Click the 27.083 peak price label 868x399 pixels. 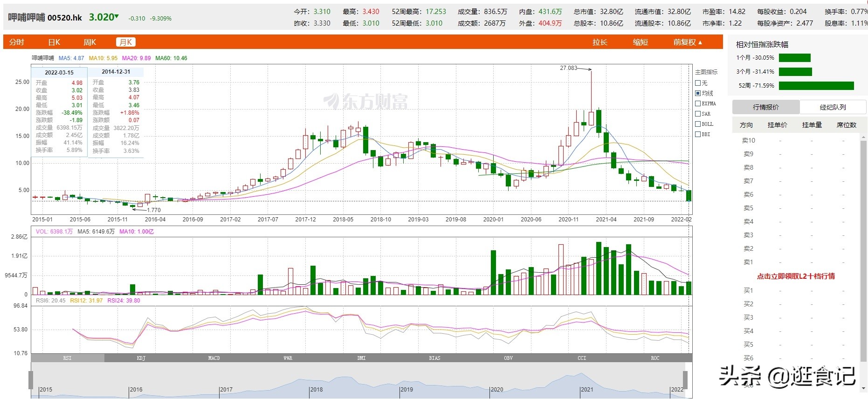(x=568, y=68)
